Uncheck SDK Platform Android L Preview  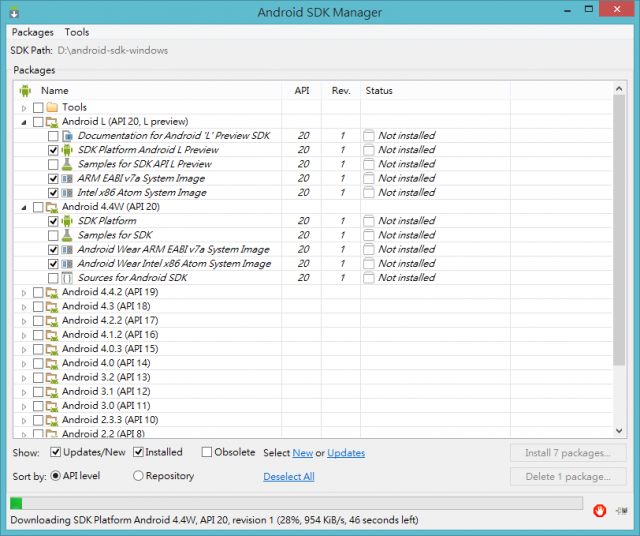pyautogui.click(x=53, y=150)
